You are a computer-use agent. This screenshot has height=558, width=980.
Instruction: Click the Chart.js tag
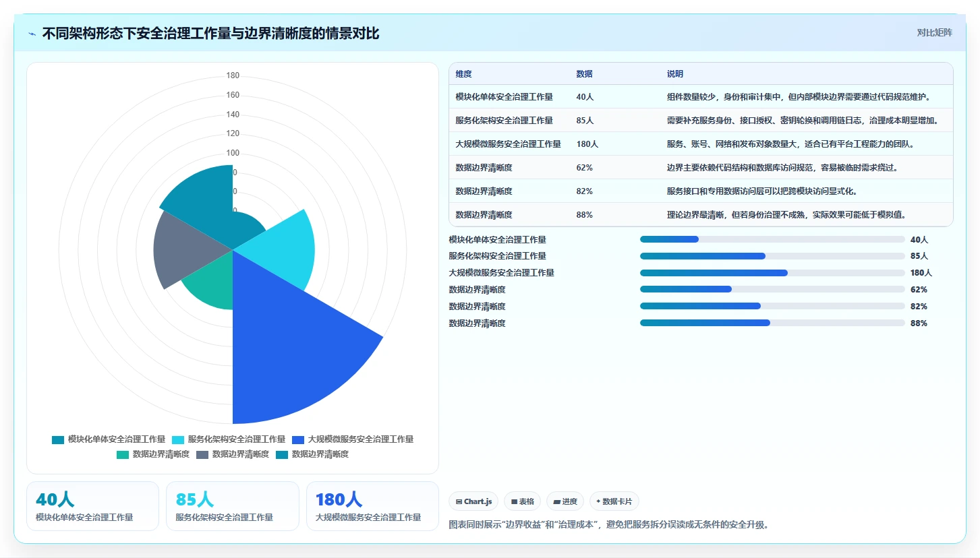(473, 501)
